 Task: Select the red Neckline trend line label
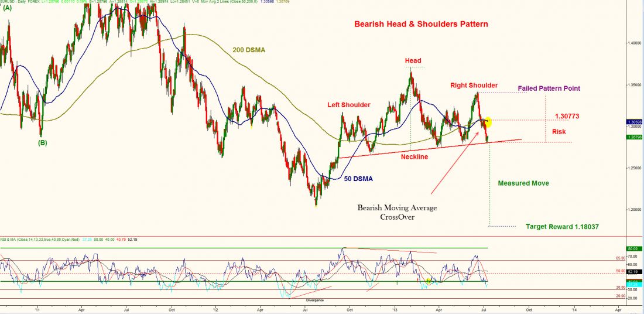coord(415,157)
